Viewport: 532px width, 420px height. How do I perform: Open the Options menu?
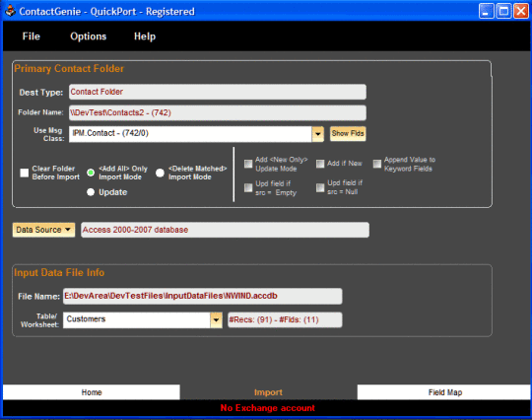coord(89,36)
